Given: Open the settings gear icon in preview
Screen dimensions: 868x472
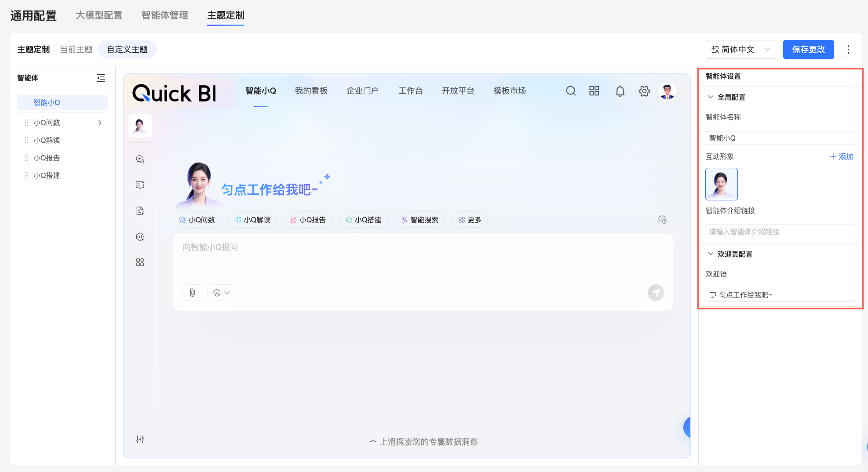Looking at the screenshot, I should pos(644,91).
